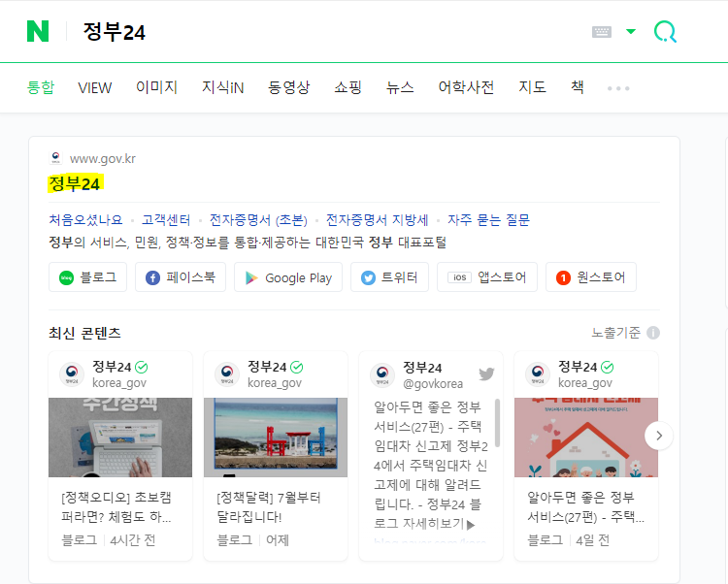
Task: Show next content cards with the right arrow
Action: click(x=658, y=436)
